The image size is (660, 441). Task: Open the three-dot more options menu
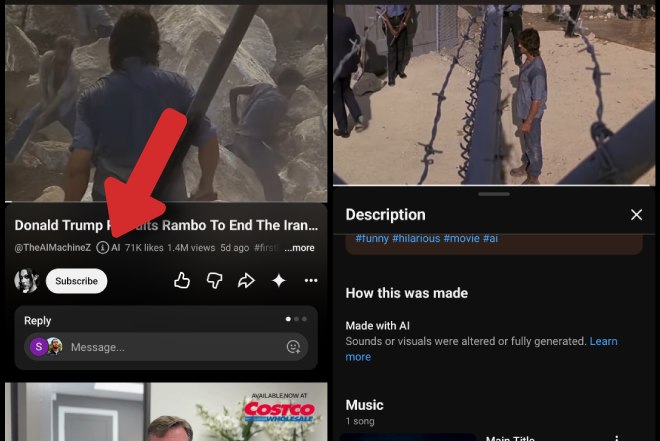(311, 280)
